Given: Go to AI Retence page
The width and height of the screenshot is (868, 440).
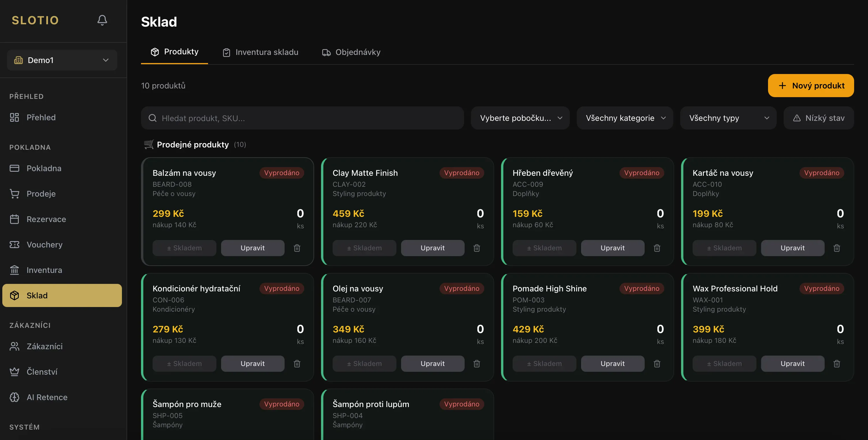Looking at the screenshot, I should pos(62,397).
